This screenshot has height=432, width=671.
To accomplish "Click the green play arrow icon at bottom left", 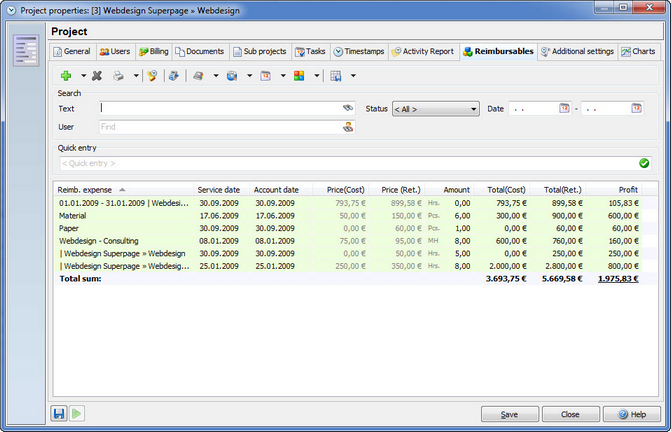I will 77,414.
